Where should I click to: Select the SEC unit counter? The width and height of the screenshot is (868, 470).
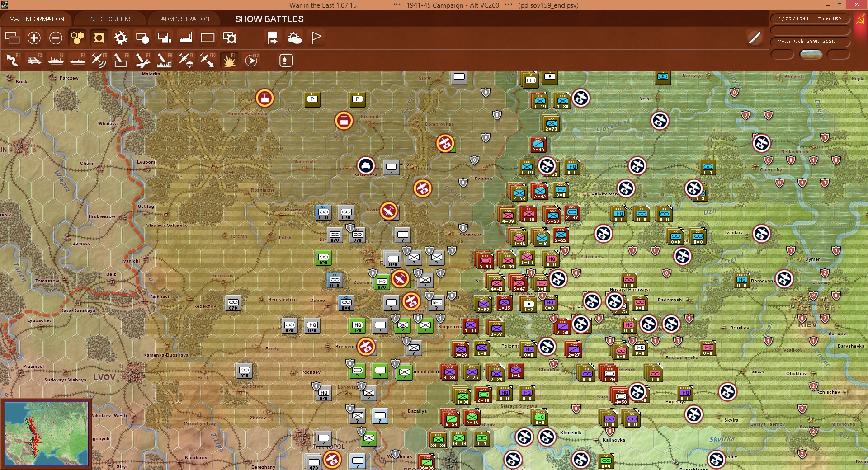[437, 303]
